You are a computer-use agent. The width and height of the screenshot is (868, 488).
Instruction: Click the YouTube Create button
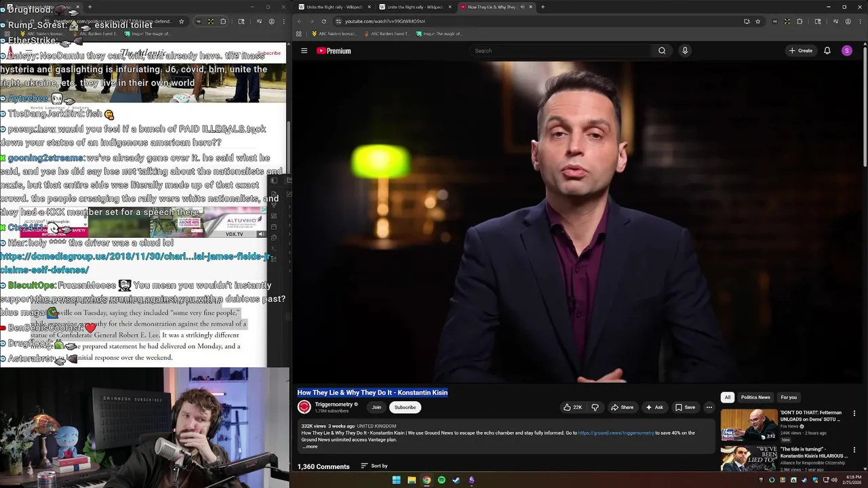800,51
